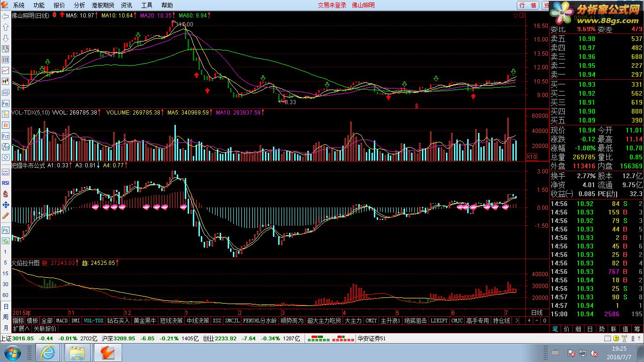644x362 pixels.
Task: Open the f(x) formula sidebar icon
Action: coord(6,147)
